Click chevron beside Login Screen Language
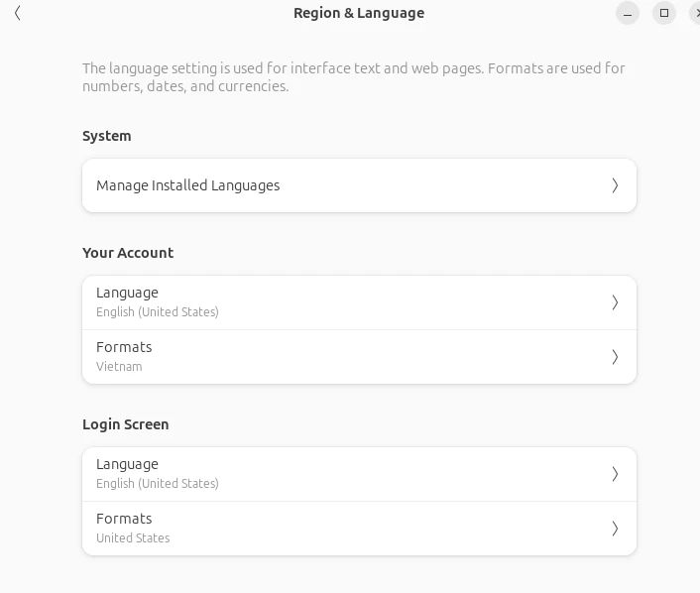 pos(615,474)
